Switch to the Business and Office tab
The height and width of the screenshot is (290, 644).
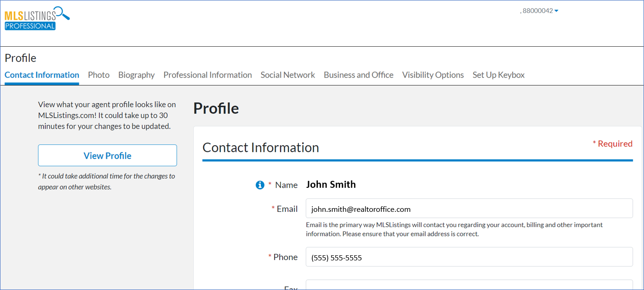pos(359,75)
